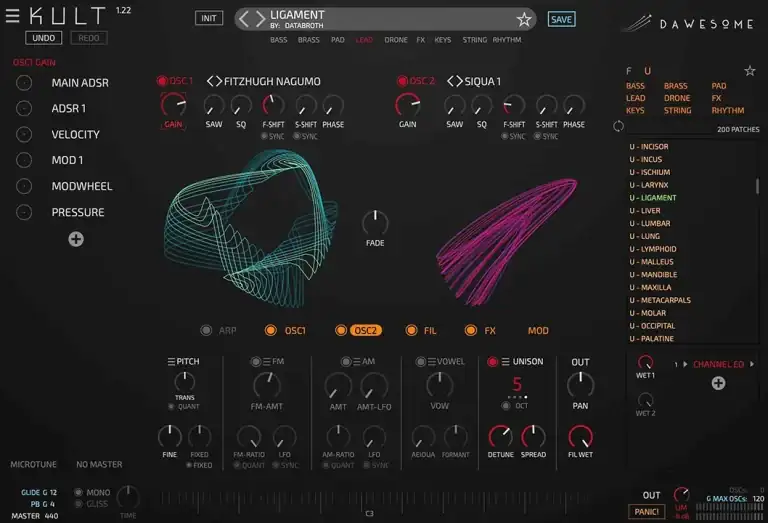Load the U - MANDIBLE patch
Image resolution: width=768 pixels, height=523 pixels.
(x=653, y=274)
